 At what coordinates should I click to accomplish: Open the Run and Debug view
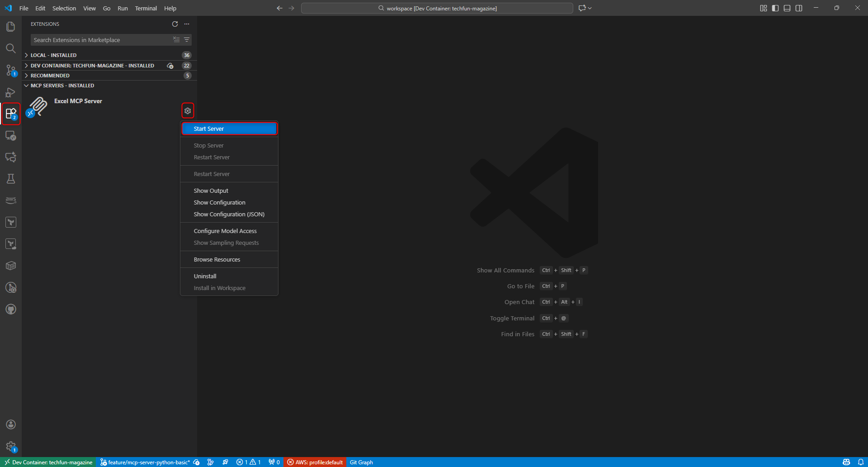(x=11, y=92)
